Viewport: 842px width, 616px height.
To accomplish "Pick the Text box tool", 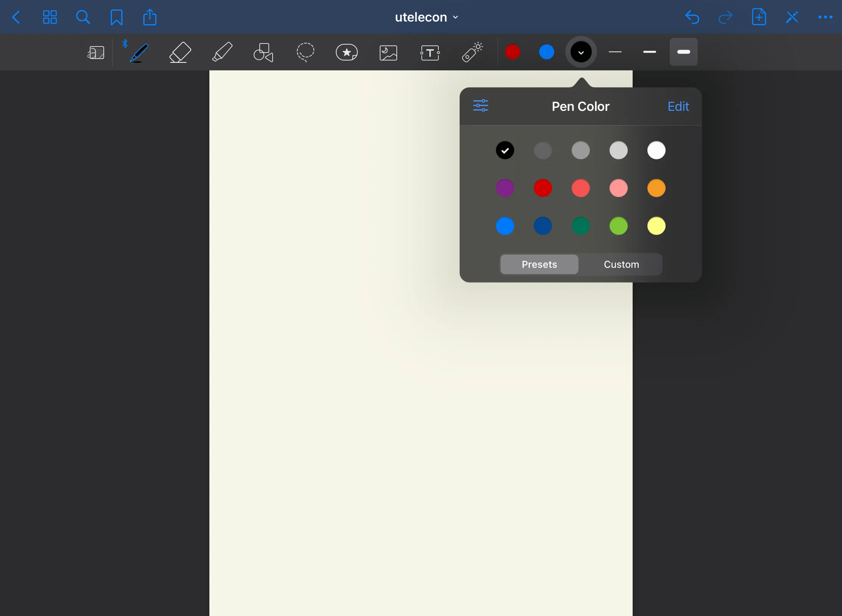I will pos(430,53).
